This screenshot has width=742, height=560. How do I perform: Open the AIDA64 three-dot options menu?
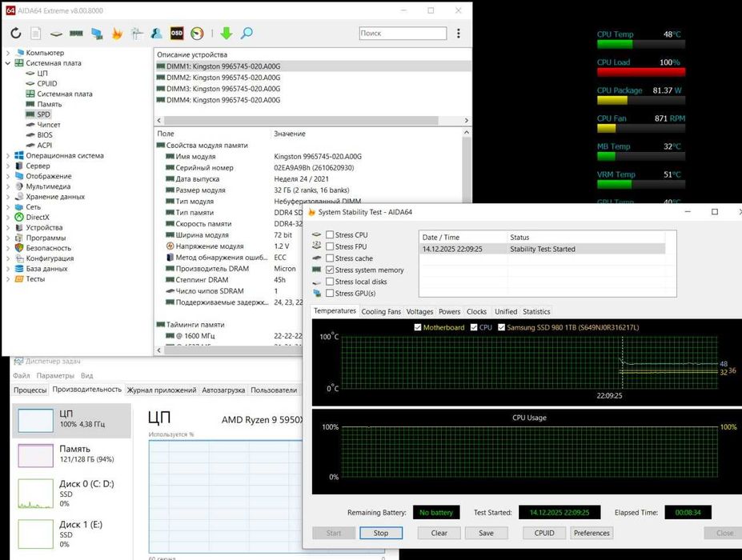pyautogui.click(x=459, y=34)
